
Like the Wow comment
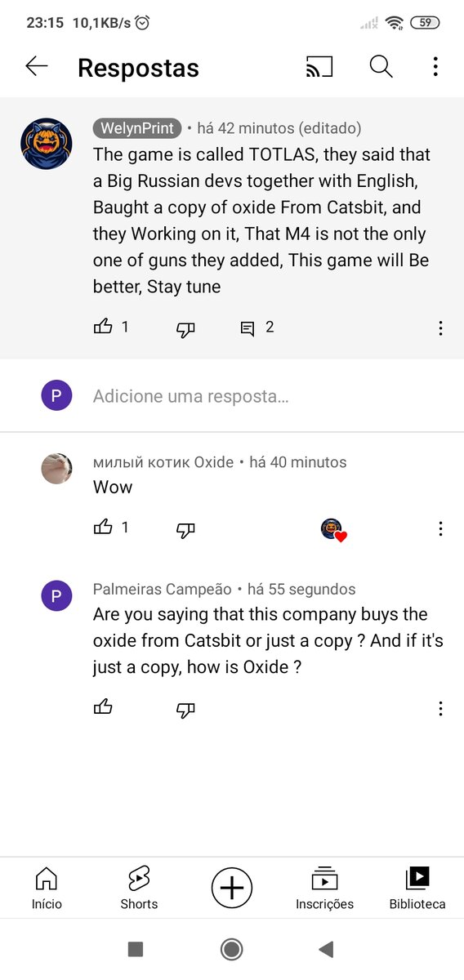103,528
